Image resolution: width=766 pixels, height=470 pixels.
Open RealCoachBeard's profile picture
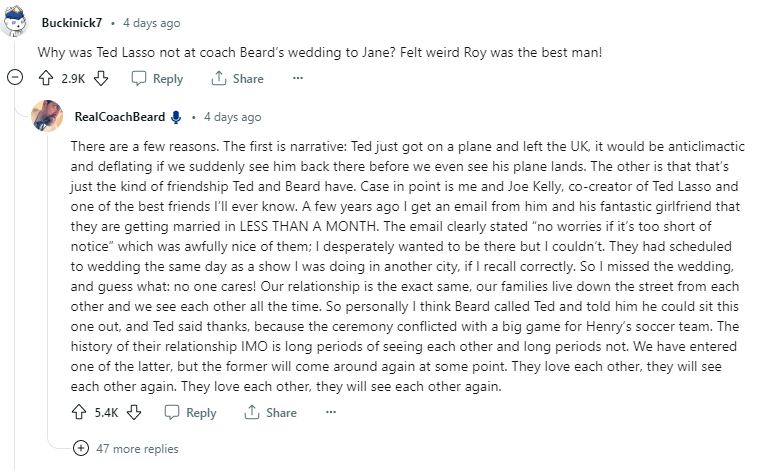tap(48, 117)
